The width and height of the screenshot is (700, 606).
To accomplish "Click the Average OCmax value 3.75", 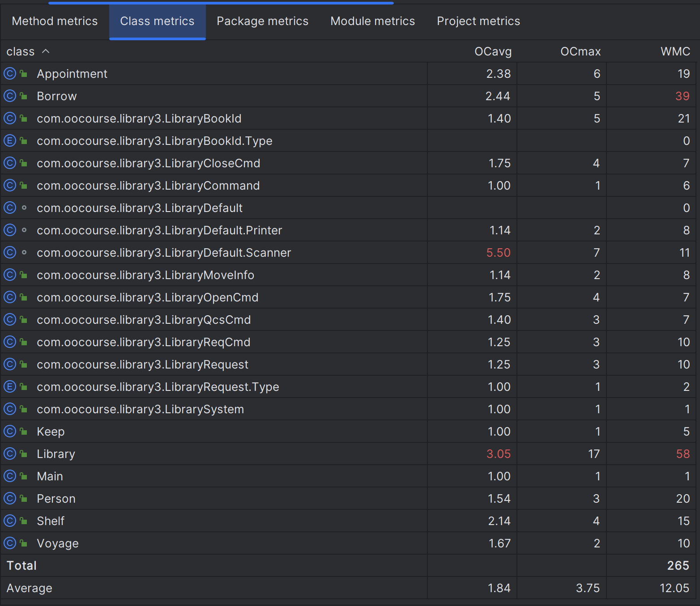I will pyautogui.click(x=588, y=588).
